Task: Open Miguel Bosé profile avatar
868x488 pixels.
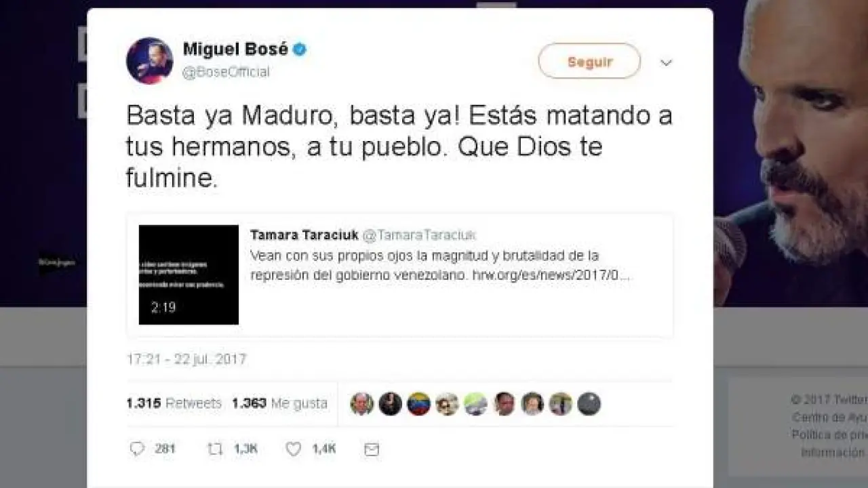Action: click(x=150, y=60)
